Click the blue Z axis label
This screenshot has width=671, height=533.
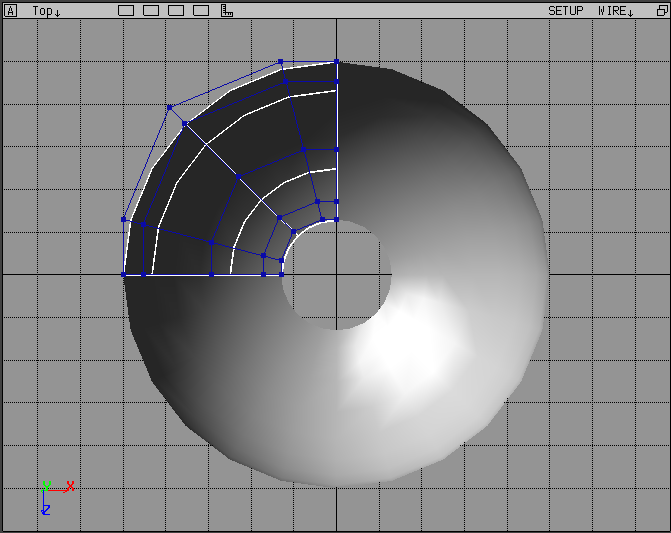46,510
